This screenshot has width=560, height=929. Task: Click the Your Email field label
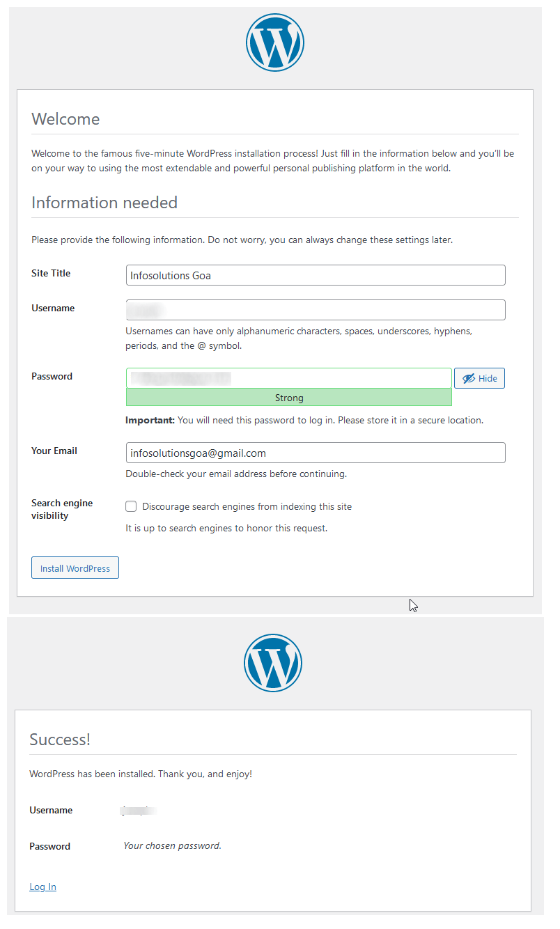[x=54, y=451]
